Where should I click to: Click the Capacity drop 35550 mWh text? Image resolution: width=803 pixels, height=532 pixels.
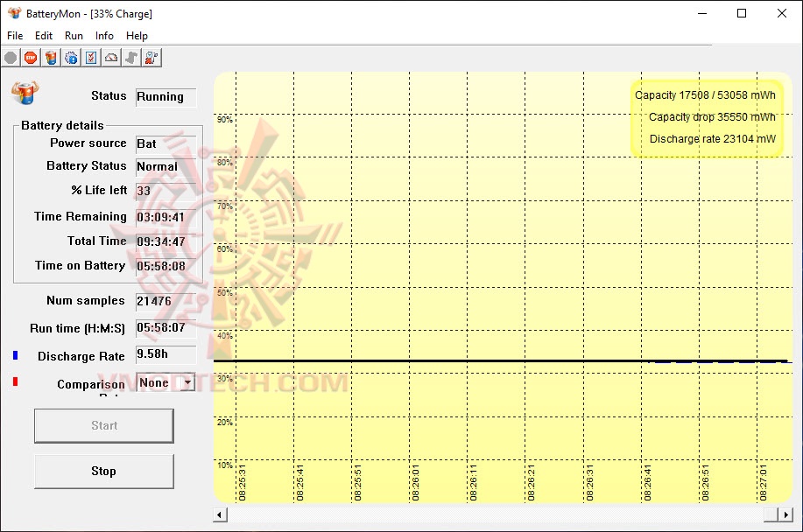point(712,117)
